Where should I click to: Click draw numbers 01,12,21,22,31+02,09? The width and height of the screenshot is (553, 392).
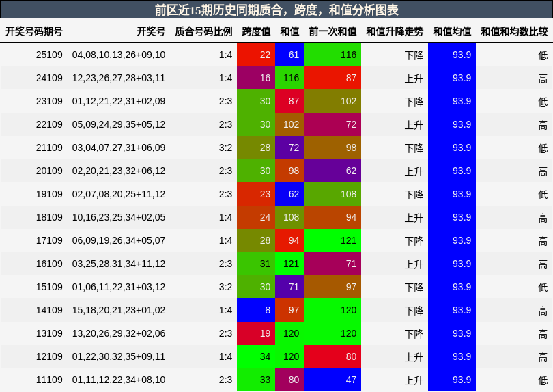tap(119, 102)
